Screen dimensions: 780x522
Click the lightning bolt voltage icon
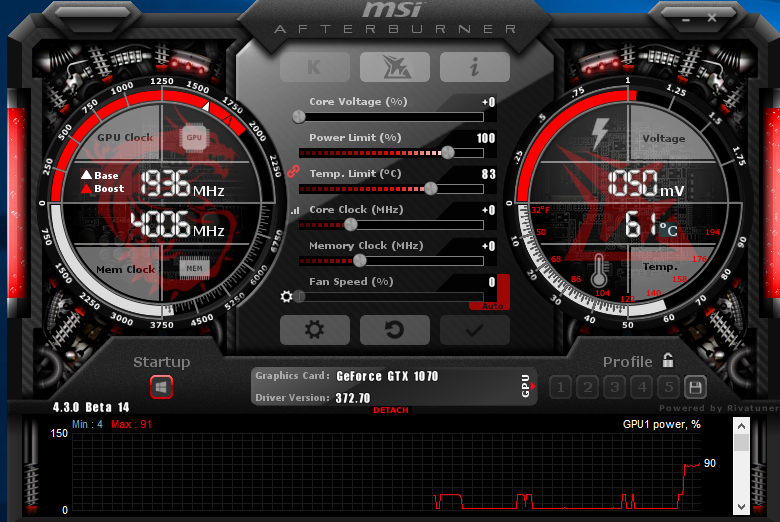coord(600,134)
